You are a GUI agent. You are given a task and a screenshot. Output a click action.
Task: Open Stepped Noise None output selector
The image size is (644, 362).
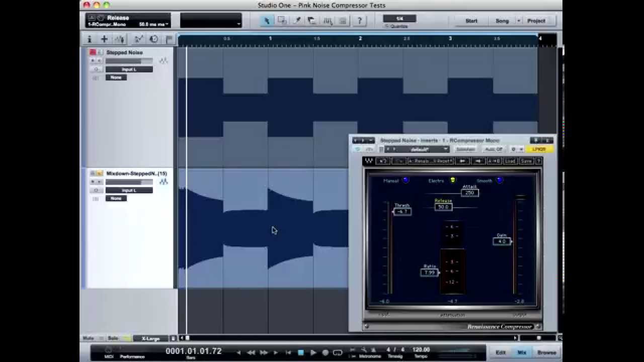click(x=116, y=77)
